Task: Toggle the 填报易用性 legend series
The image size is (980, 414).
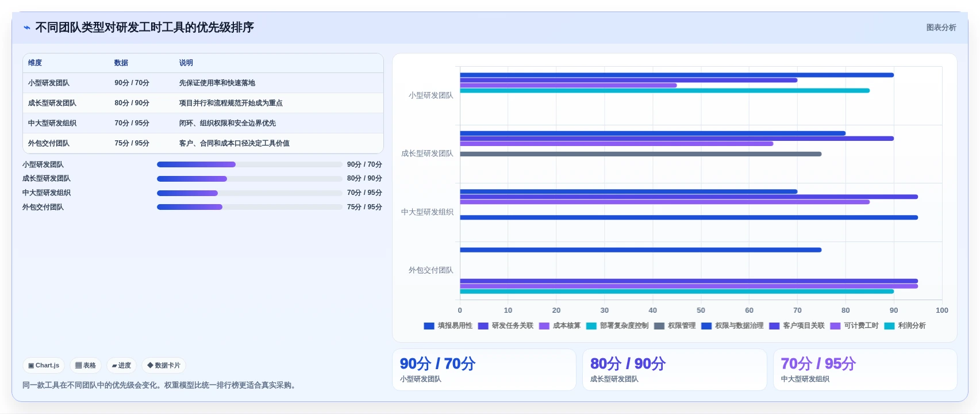Action: click(448, 325)
